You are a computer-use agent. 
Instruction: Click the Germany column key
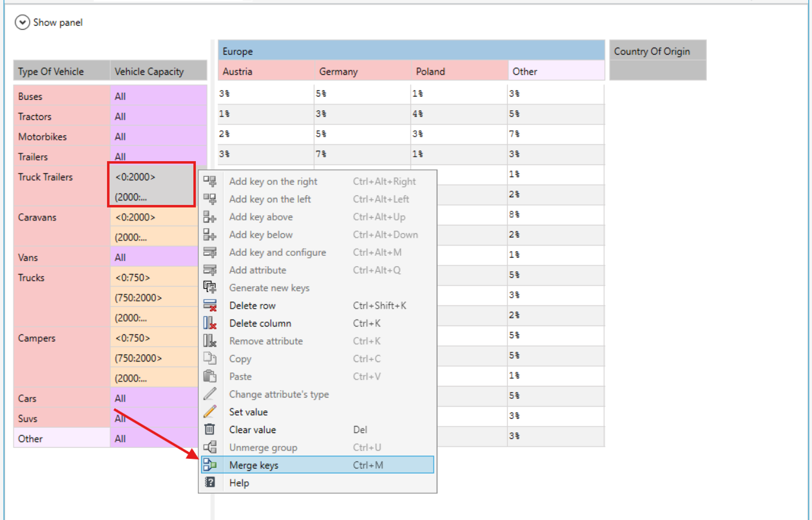pos(363,71)
